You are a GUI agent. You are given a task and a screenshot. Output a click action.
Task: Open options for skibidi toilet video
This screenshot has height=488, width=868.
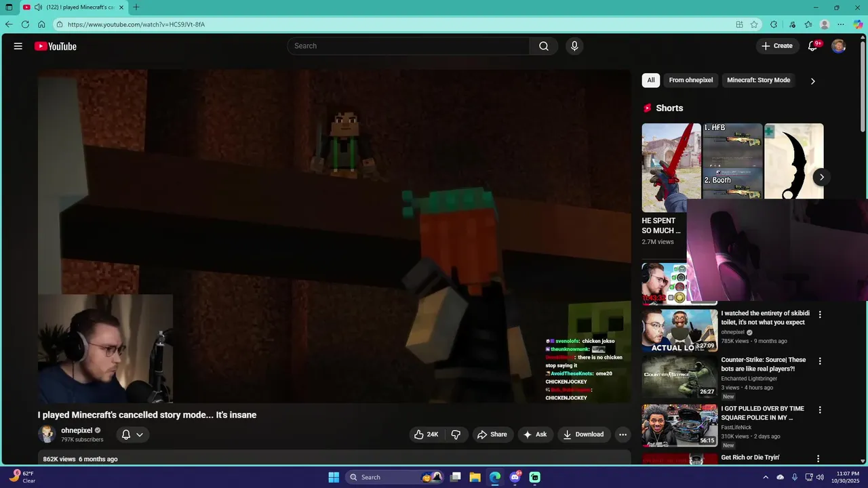pos(820,314)
